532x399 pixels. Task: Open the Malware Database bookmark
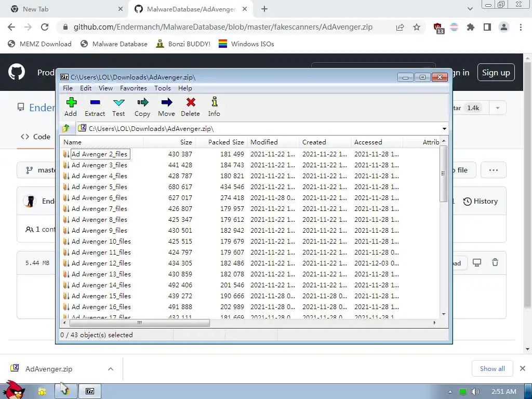pos(114,44)
